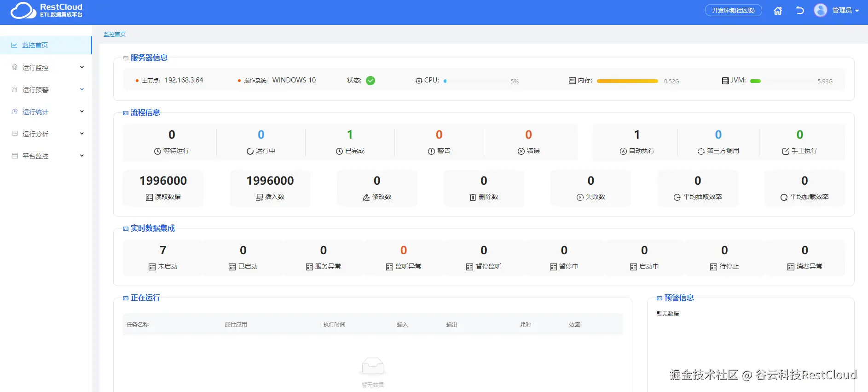Viewport: 868px width, 392px height.
Task: Click the 192.168.3.64 main node value
Action: (184, 80)
